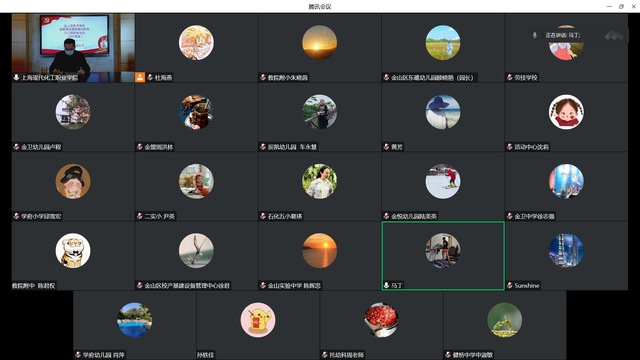This screenshot has height=360, width=640.
Task: Click 二实小 尹英's baby with basketball avatar
Action: (x=196, y=181)
